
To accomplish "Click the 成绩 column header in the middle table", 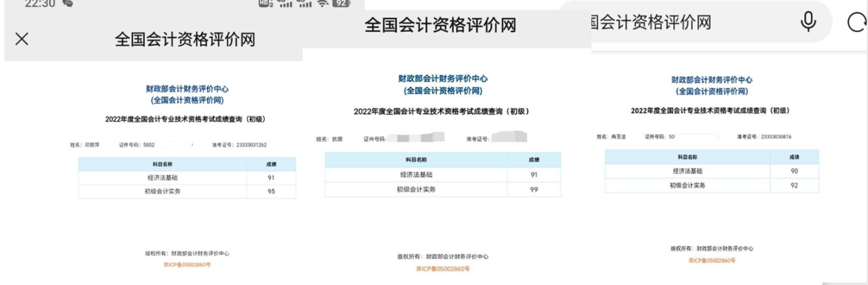I will tap(534, 160).
